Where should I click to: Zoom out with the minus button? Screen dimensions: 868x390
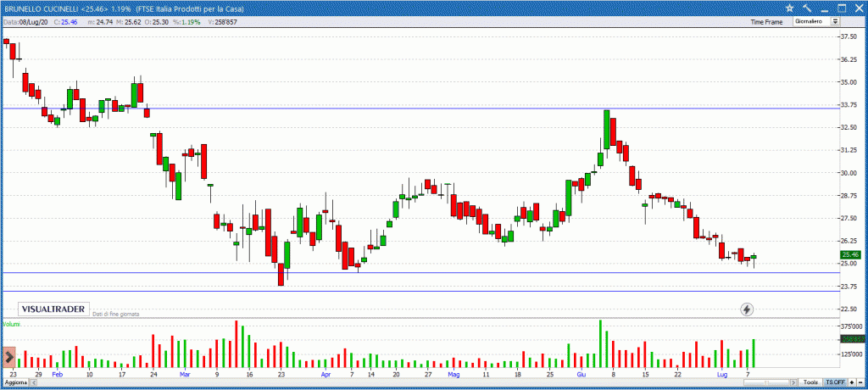click(860, 382)
